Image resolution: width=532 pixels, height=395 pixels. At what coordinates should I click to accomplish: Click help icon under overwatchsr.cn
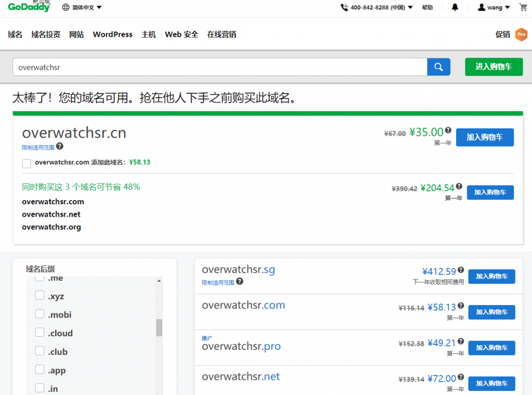click(x=60, y=146)
